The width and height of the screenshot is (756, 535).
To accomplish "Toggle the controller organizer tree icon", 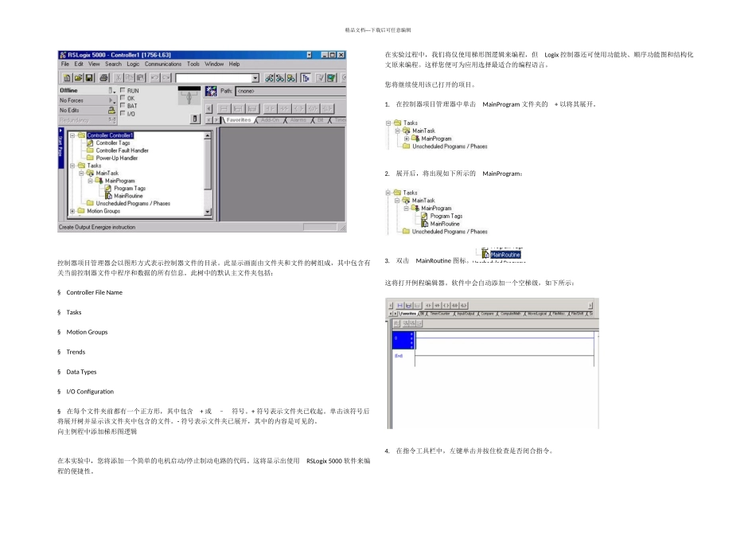I will (306, 78).
